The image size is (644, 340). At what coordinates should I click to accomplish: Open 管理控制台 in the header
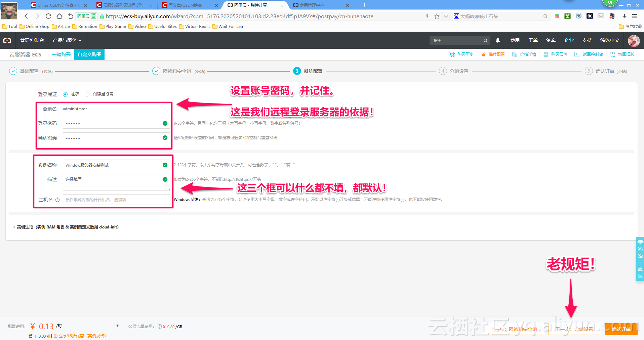[32, 40]
